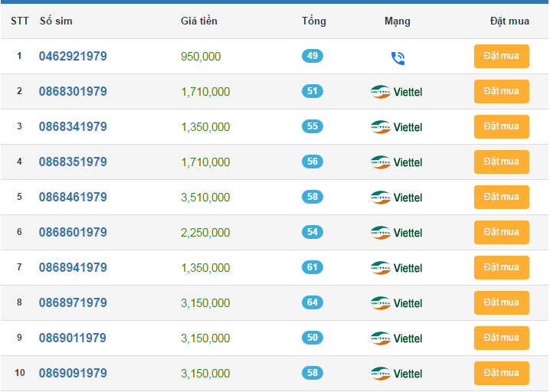Click Viettel logo beside 0868461979

[396, 198]
